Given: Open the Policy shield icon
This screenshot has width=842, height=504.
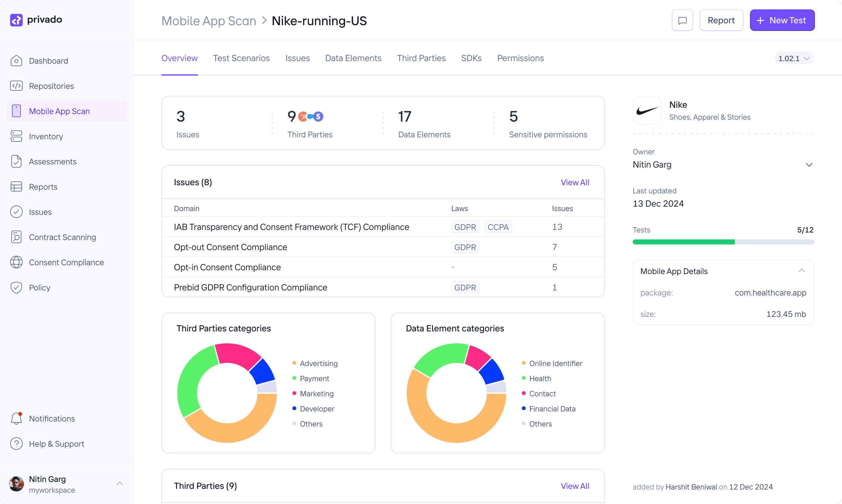Looking at the screenshot, I should (16, 287).
